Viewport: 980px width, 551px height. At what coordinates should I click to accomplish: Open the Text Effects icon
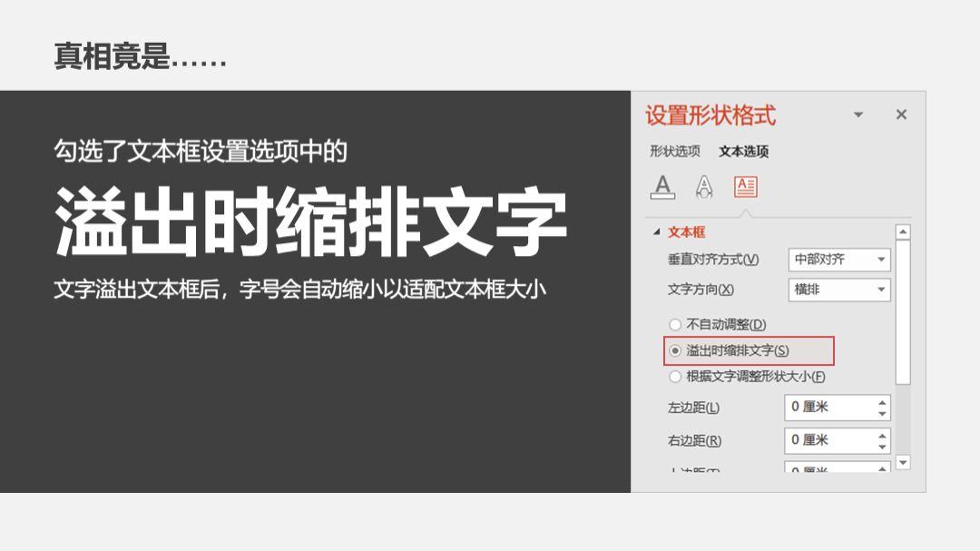coord(704,187)
